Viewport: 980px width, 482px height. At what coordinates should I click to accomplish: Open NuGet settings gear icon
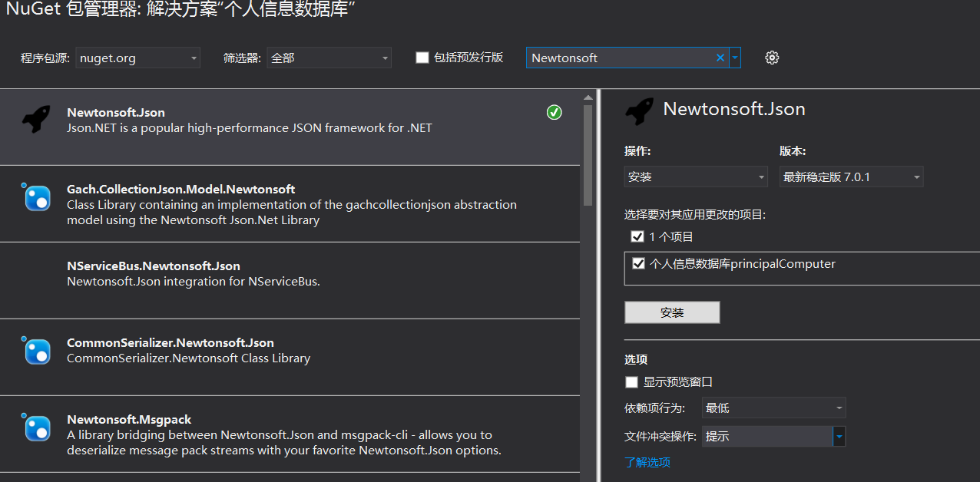(x=772, y=58)
